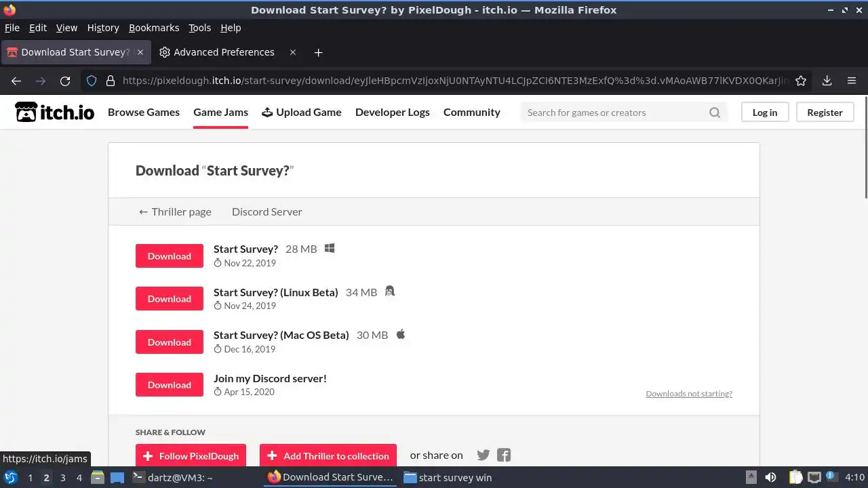Download the Windows Start Survey build

170,256
